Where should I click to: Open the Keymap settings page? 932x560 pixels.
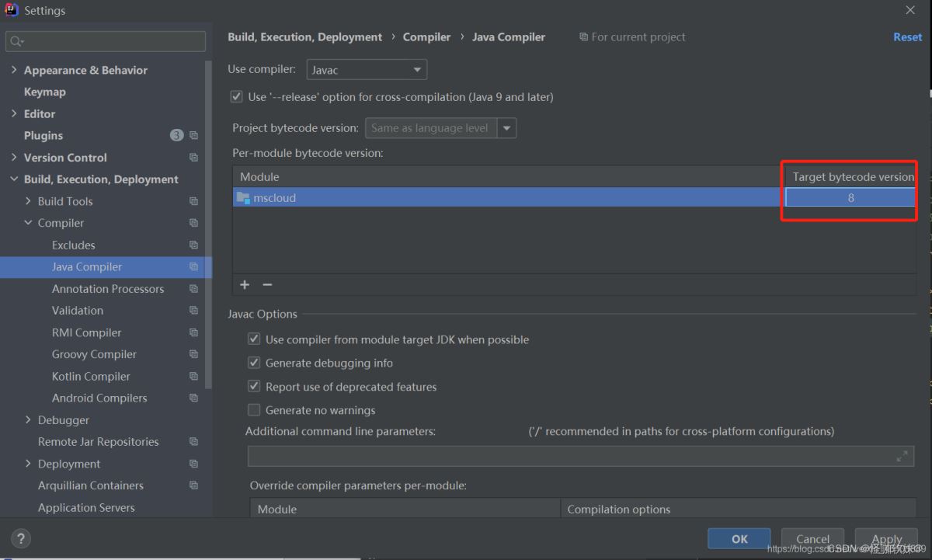pyautogui.click(x=45, y=92)
